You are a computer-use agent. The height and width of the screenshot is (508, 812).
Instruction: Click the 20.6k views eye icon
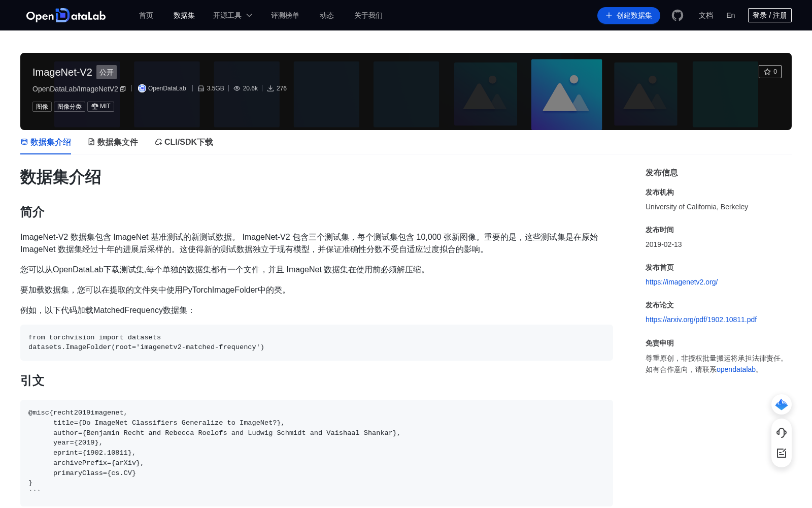(236, 88)
